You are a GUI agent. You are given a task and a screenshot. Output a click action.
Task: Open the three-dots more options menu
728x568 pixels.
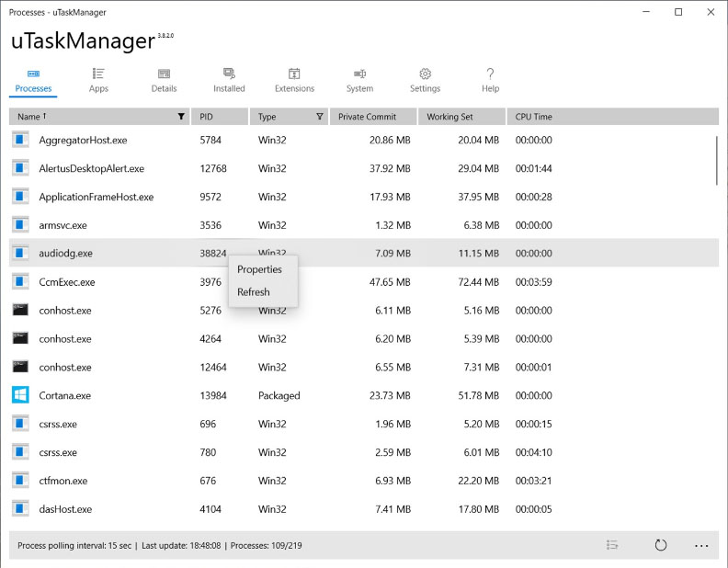coord(701,546)
